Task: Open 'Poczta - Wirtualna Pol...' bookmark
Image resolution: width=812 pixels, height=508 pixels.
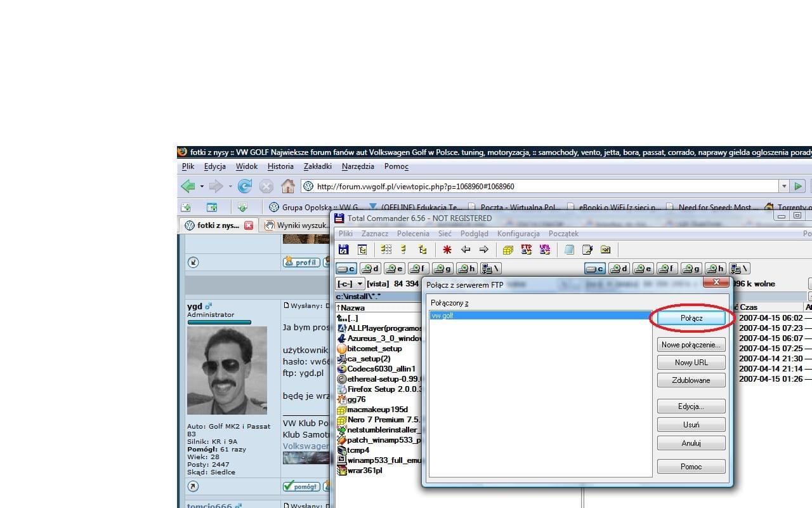Action: [x=514, y=207]
